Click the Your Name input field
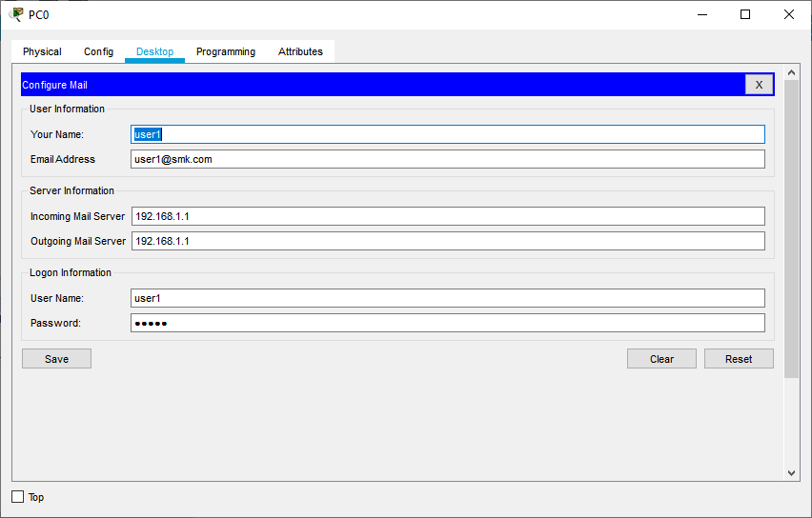Image resolution: width=812 pixels, height=518 pixels. tap(447, 134)
